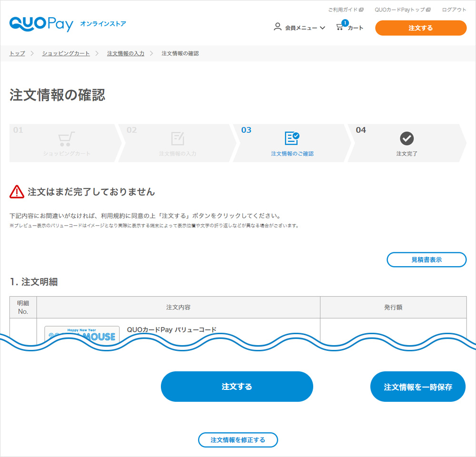The height and width of the screenshot is (457, 476).
Task: Open the ご利用ガイド link
Action: tap(346, 10)
